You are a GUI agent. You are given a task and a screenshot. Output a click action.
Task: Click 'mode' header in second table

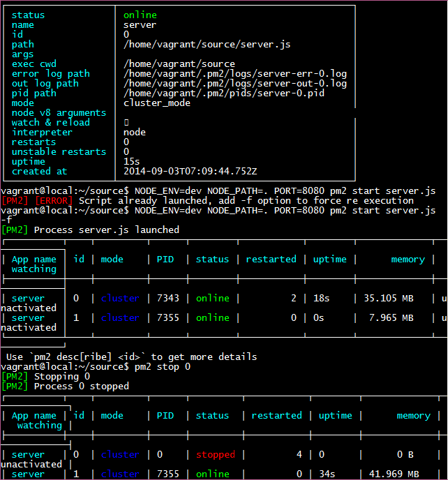pyautogui.click(x=112, y=415)
